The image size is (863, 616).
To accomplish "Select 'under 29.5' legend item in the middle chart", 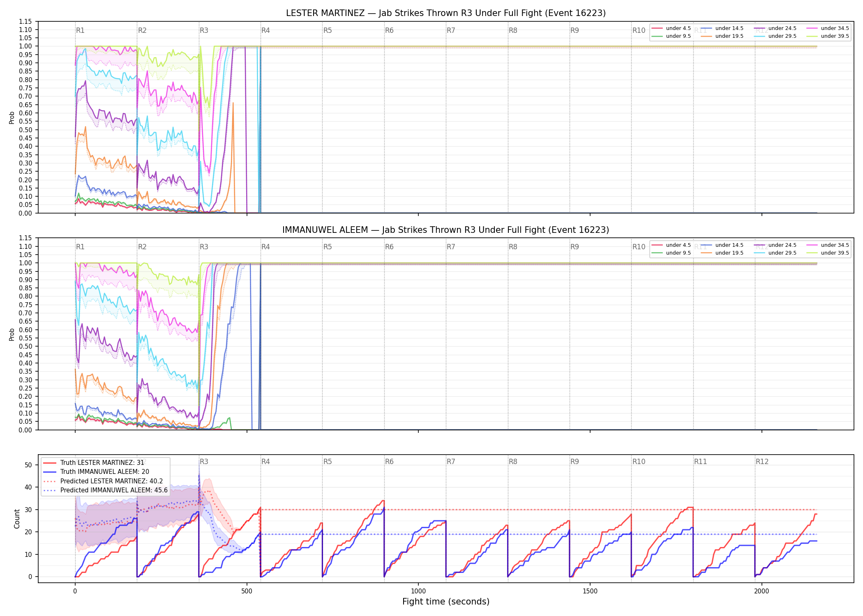I will click(x=775, y=253).
